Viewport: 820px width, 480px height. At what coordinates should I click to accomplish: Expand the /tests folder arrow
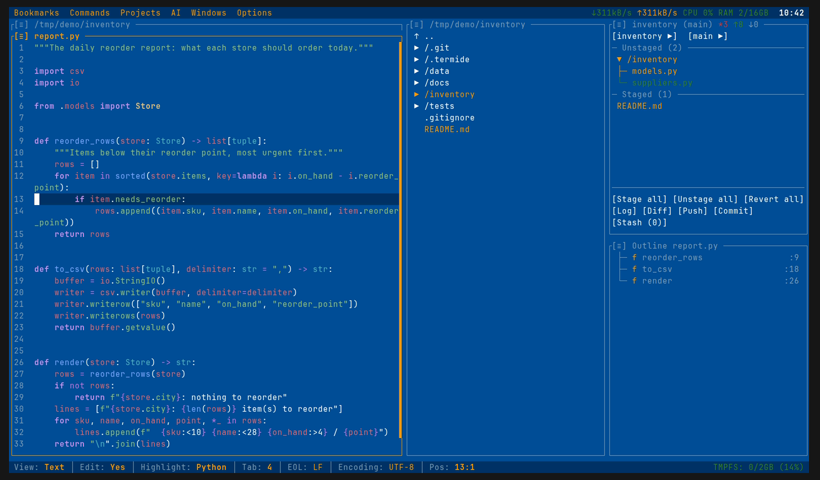click(416, 106)
